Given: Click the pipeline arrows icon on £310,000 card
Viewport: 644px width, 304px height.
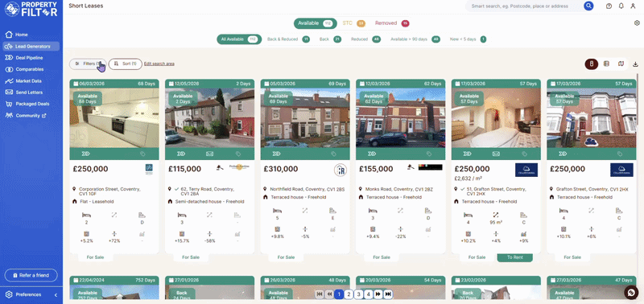Looking at the screenshot, I should click(x=276, y=154).
